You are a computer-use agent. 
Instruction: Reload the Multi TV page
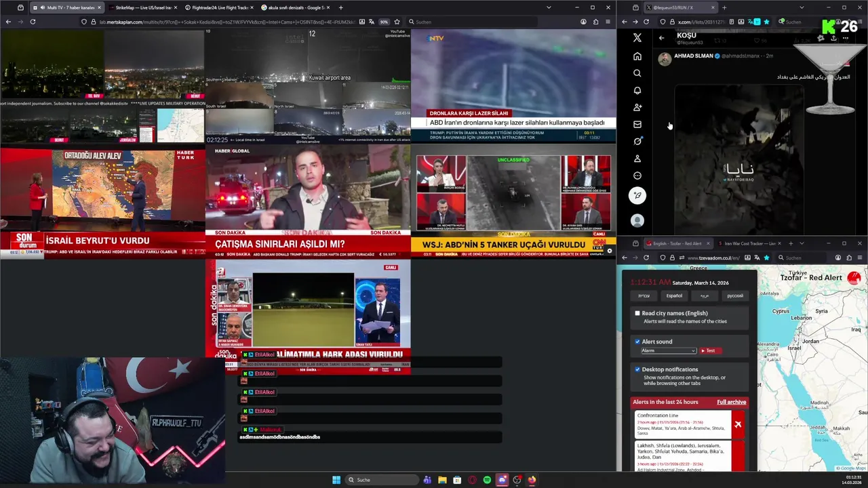click(x=33, y=22)
